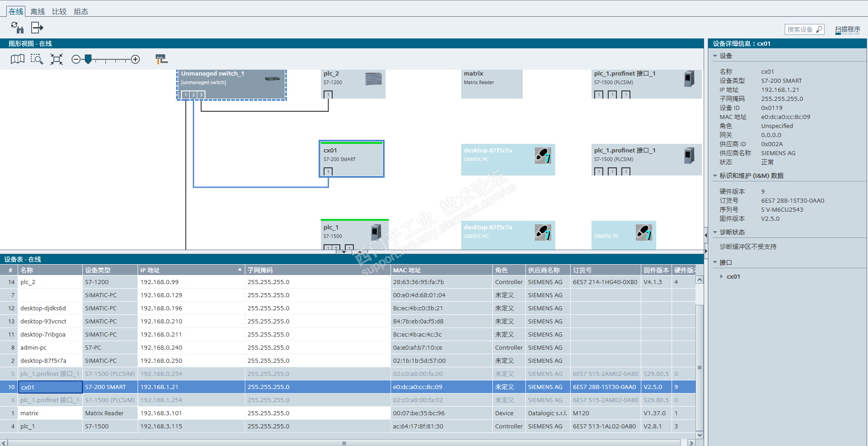Select the desktop-djdks6d row

tap(348, 308)
